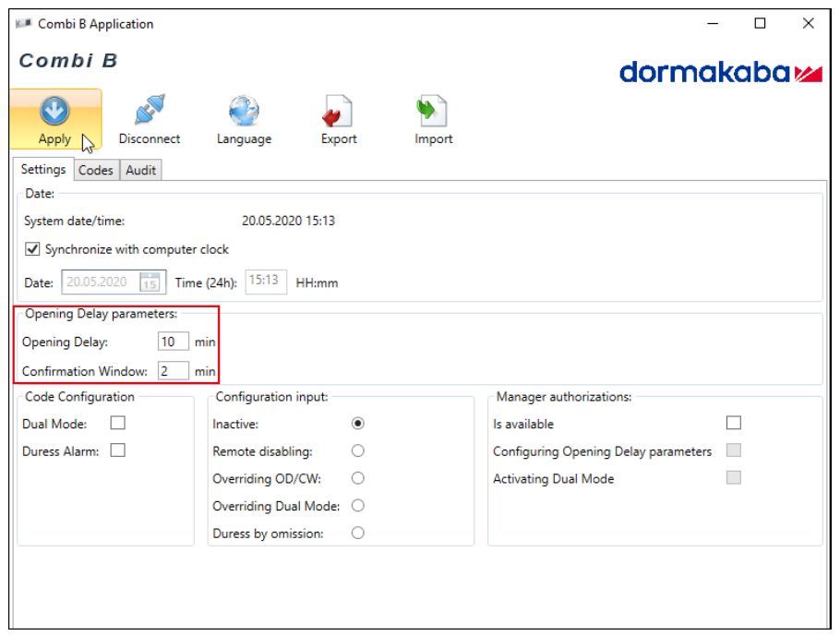The image size is (840, 636).
Task: Click the Combi B app title icon
Action: click(x=23, y=24)
